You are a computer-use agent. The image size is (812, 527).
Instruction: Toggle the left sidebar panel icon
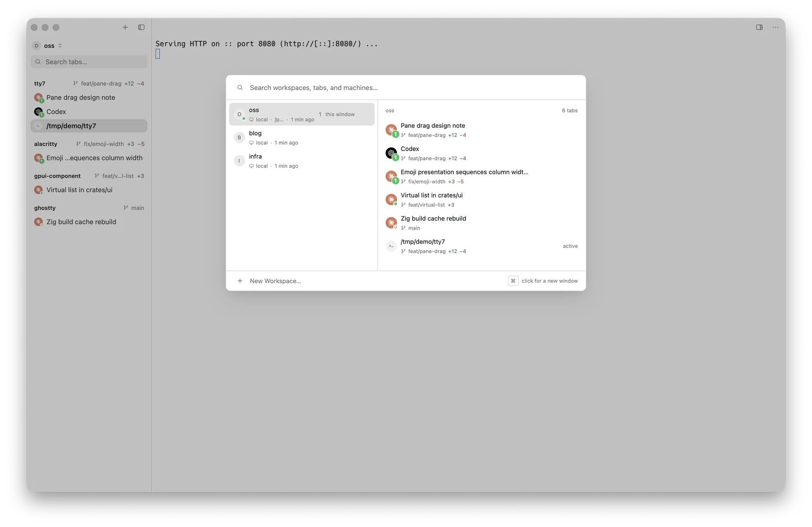click(141, 27)
